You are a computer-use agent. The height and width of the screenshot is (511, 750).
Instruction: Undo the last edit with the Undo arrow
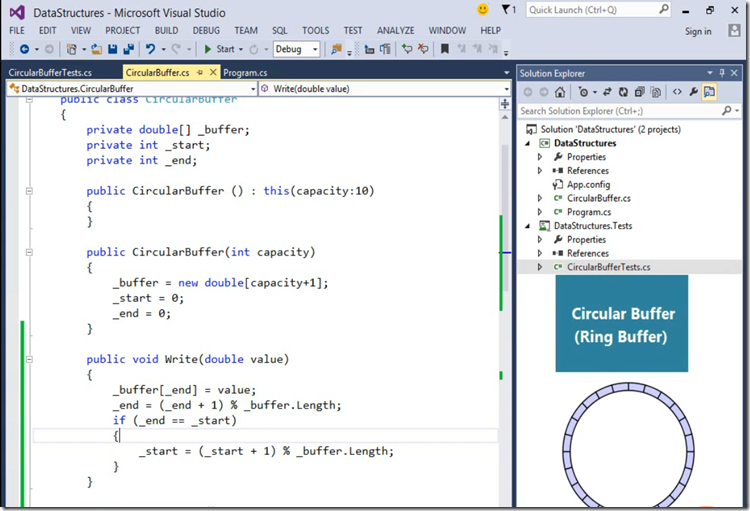tap(151, 49)
